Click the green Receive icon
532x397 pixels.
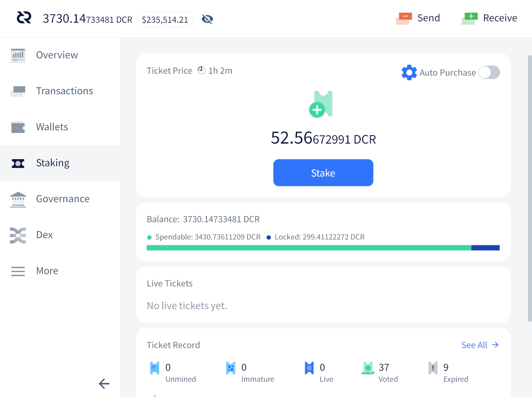coord(470,19)
